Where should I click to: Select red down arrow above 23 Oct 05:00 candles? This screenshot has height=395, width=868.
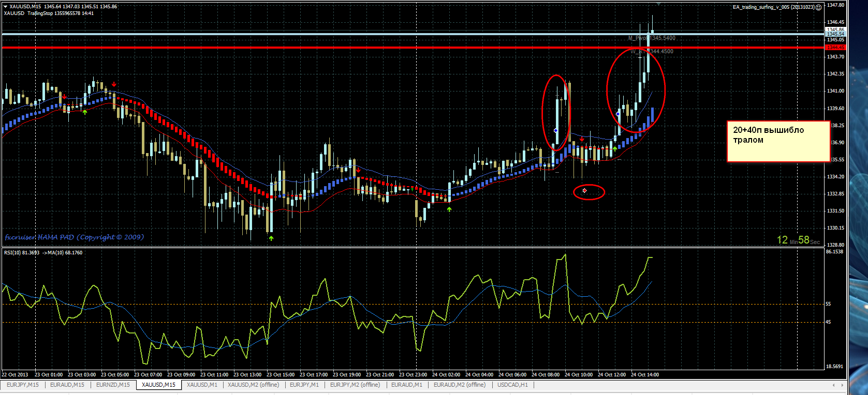coord(114,84)
